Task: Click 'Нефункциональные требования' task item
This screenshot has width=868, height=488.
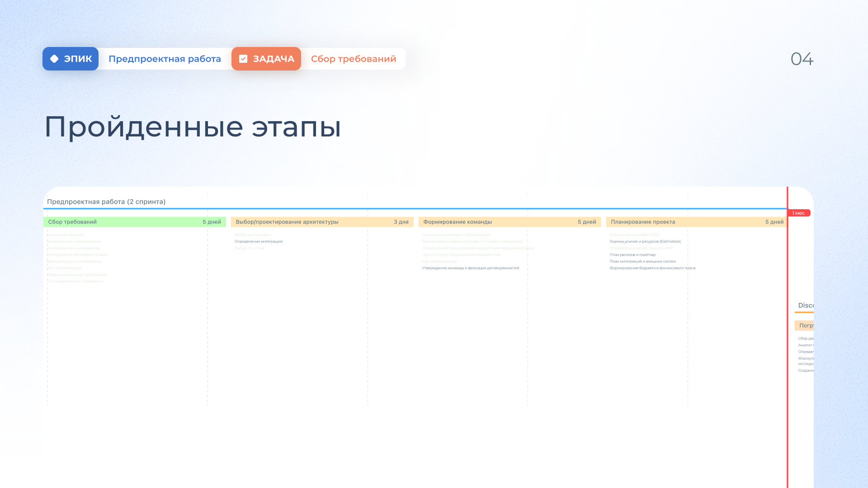Action: tap(77, 275)
